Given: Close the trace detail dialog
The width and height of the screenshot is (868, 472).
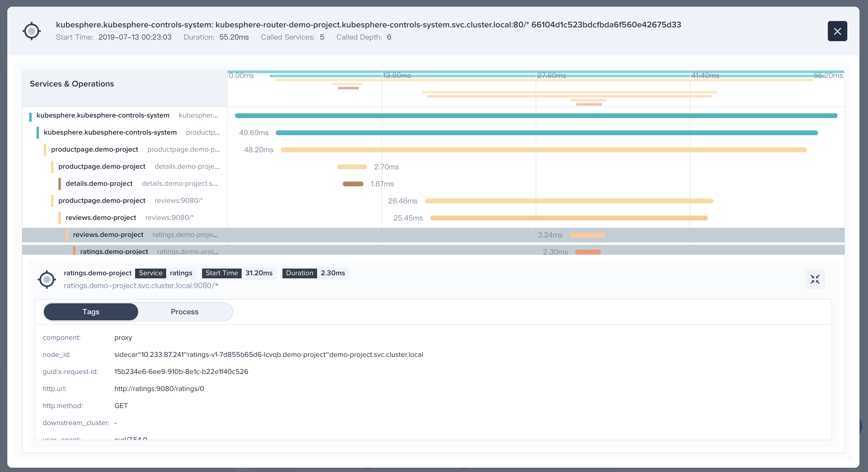Looking at the screenshot, I should pos(837,31).
